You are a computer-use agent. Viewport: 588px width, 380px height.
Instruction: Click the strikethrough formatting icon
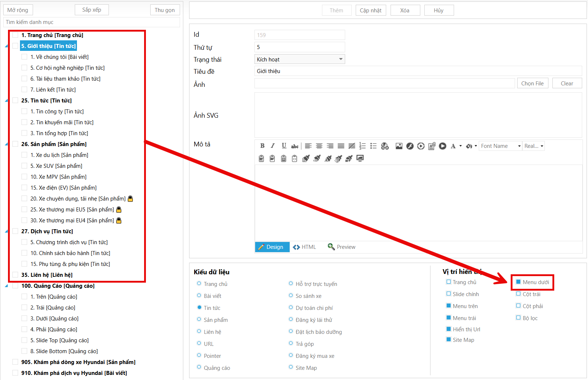click(x=295, y=146)
